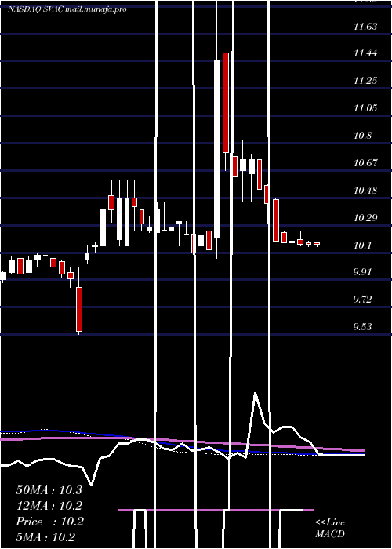Click the '5MA : 10.2' legend value
Image resolution: width=392 pixels, height=549 pixels.
pyautogui.click(x=45, y=537)
